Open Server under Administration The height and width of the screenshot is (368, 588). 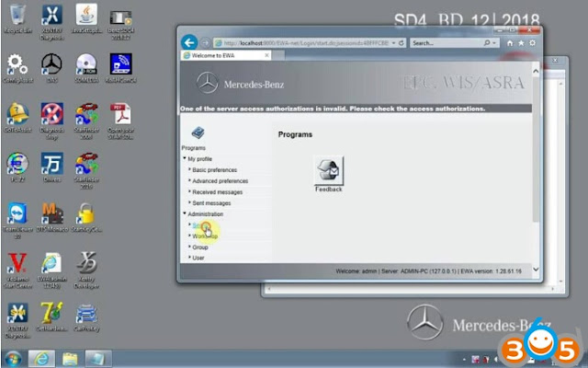coord(200,225)
